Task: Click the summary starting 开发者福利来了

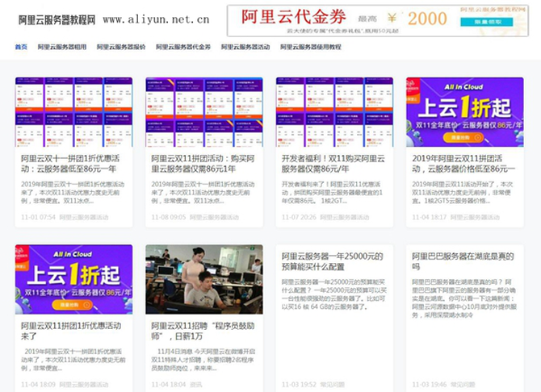Action: point(332,193)
